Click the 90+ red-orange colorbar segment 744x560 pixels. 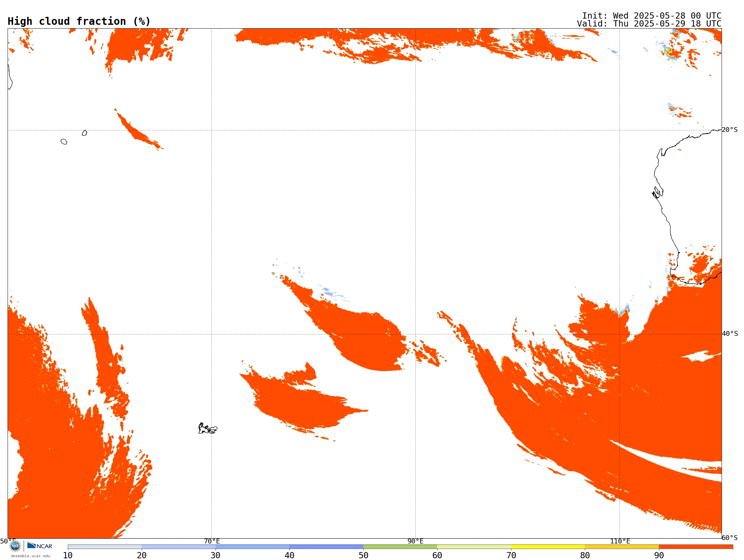pos(696,547)
